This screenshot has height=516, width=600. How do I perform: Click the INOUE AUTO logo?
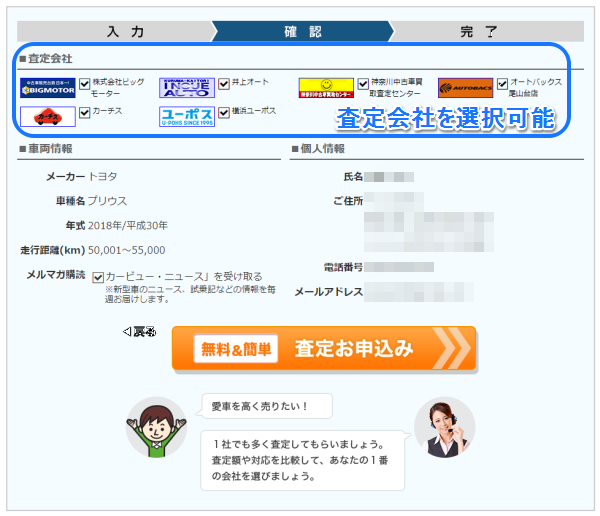[187, 88]
